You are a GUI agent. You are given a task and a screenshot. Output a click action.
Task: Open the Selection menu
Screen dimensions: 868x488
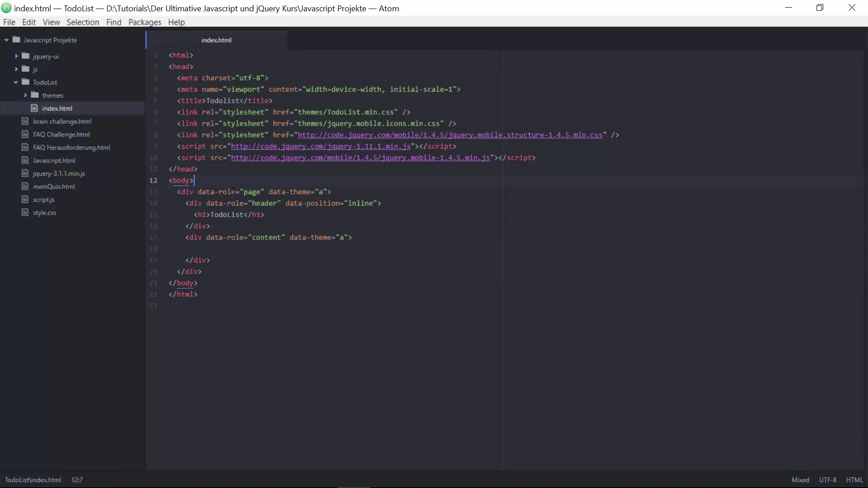pyautogui.click(x=83, y=22)
